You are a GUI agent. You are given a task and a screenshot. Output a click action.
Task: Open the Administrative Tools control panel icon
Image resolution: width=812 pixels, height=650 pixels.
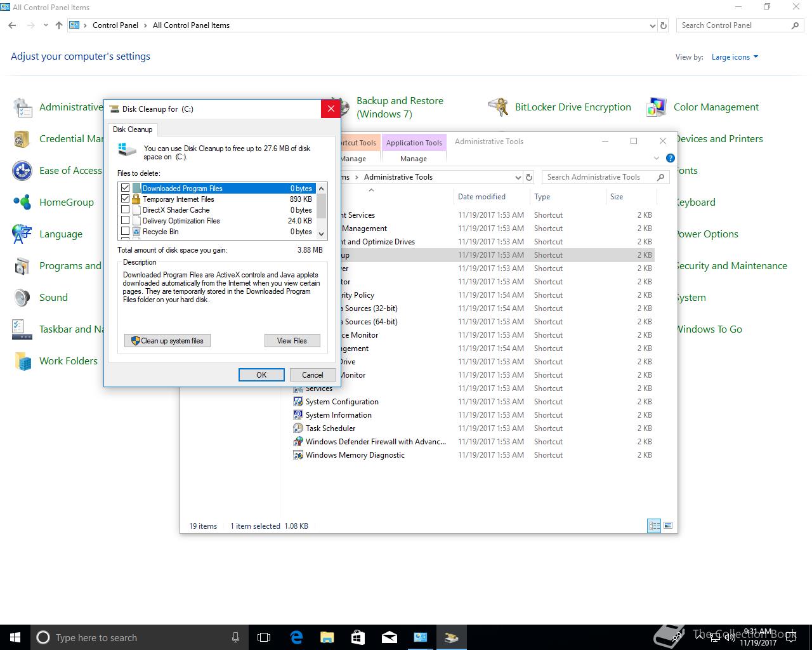pyautogui.click(x=22, y=107)
